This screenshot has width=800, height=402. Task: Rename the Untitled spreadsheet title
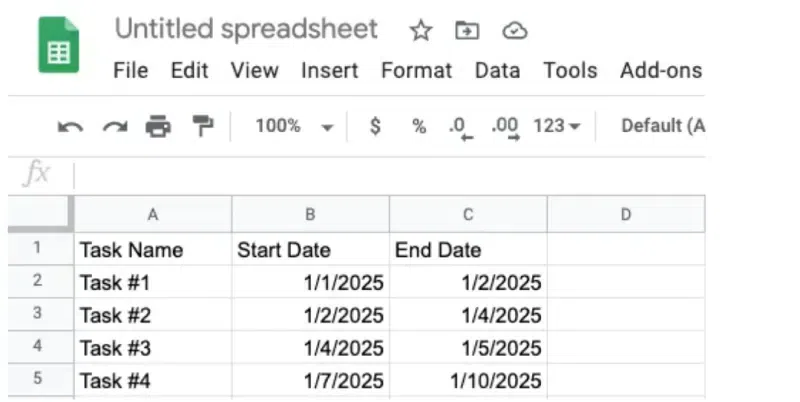click(x=246, y=29)
